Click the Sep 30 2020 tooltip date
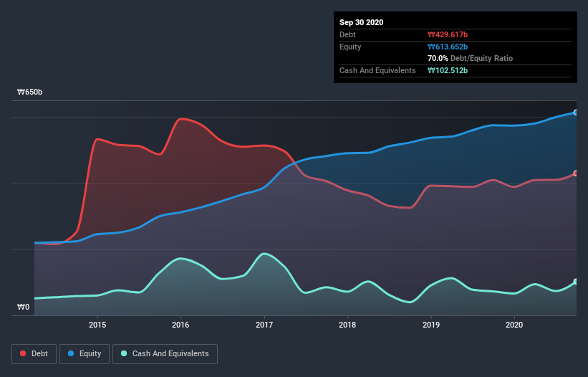 (362, 22)
